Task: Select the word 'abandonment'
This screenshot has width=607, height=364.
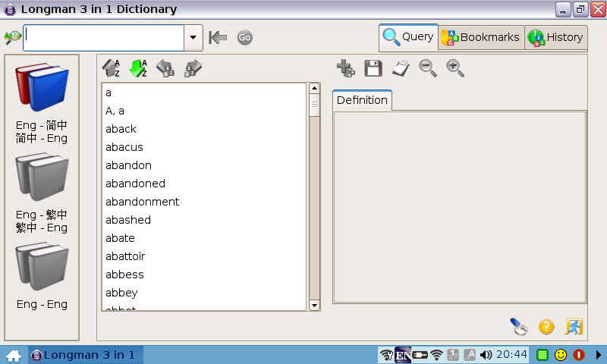Action: 204,202
